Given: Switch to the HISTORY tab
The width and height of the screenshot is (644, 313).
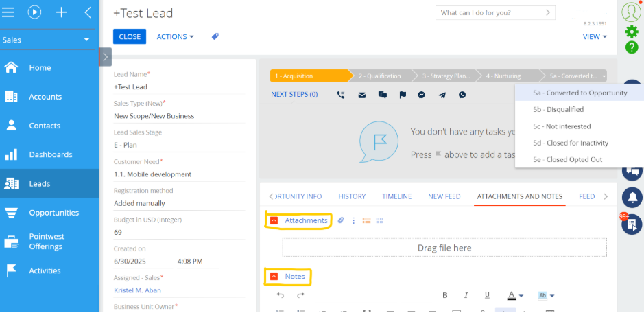Looking at the screenshot, I should point(352,196).
